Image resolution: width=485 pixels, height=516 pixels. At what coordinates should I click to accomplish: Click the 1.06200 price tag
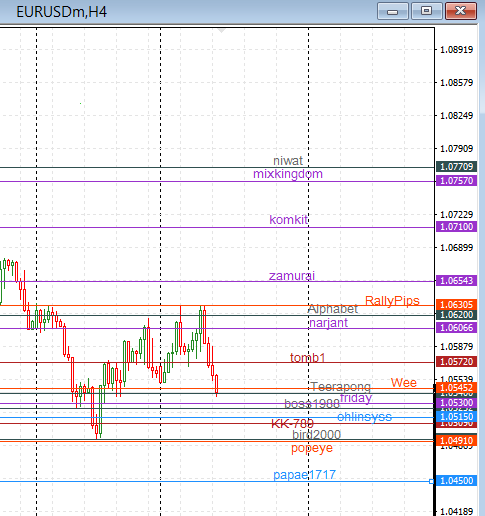click(456, 315)
